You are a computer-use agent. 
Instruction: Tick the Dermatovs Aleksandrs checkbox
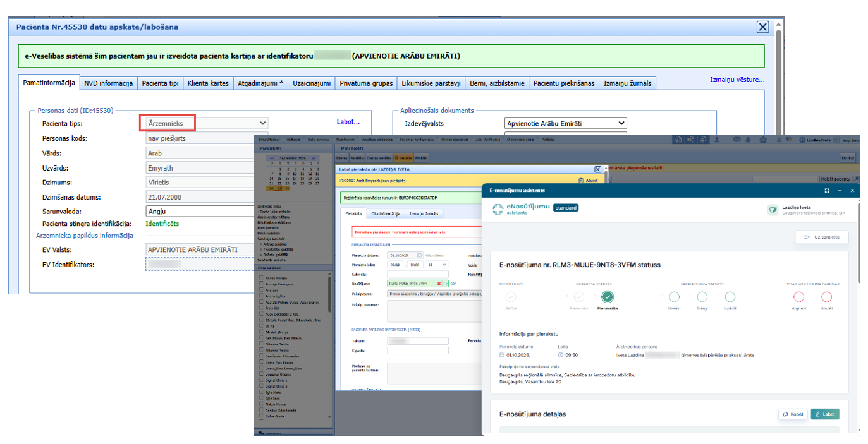click(262, 356)
